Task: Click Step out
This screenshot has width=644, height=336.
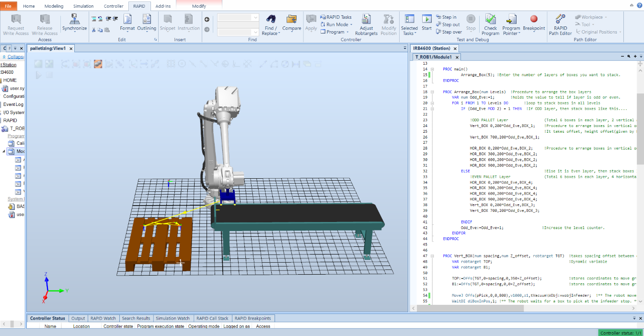Action: [447, 24]
